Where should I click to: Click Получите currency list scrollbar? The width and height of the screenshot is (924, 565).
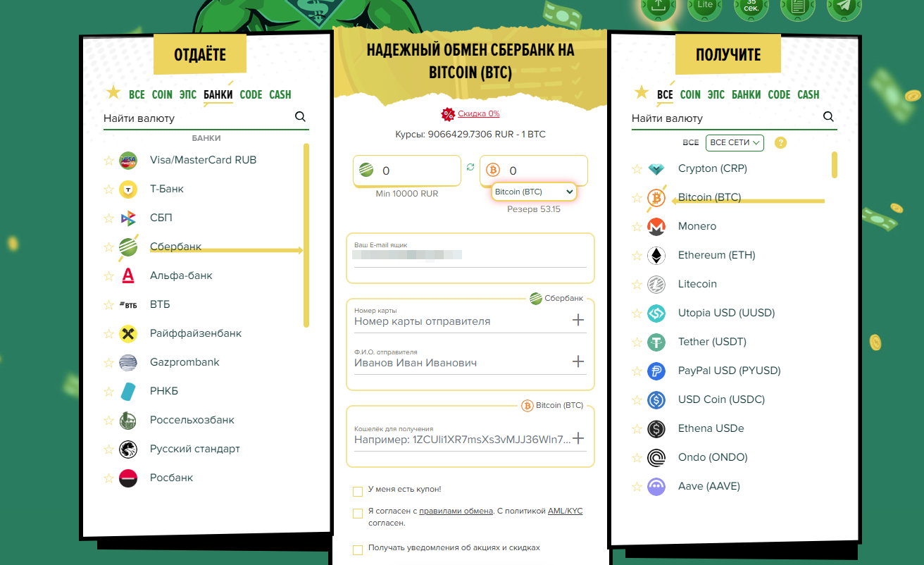pos(835,165)
